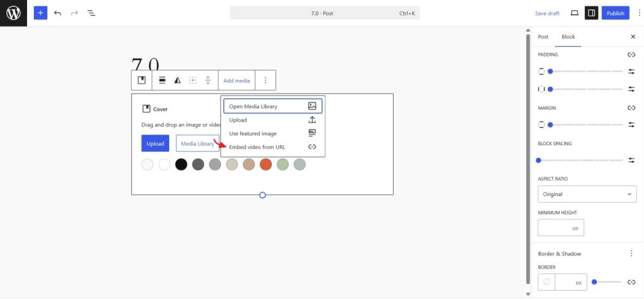Open the Document Overview list view
644x300 pixels.
point(91,13)
